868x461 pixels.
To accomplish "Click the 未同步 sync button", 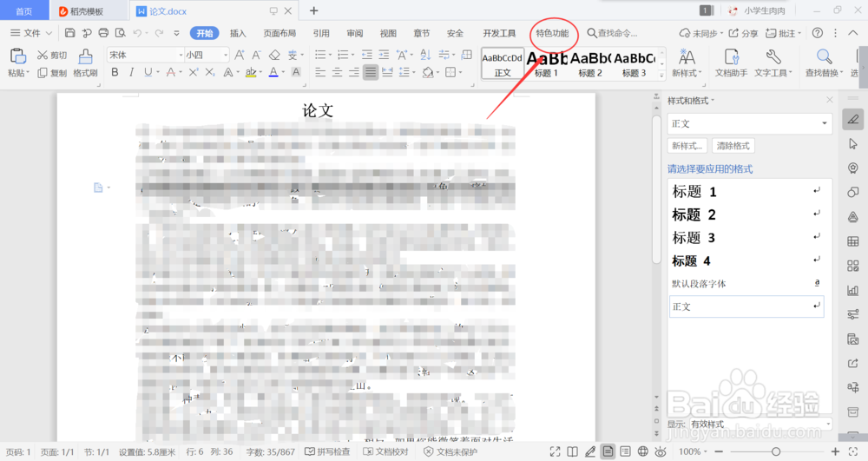I will pos(701,33).
